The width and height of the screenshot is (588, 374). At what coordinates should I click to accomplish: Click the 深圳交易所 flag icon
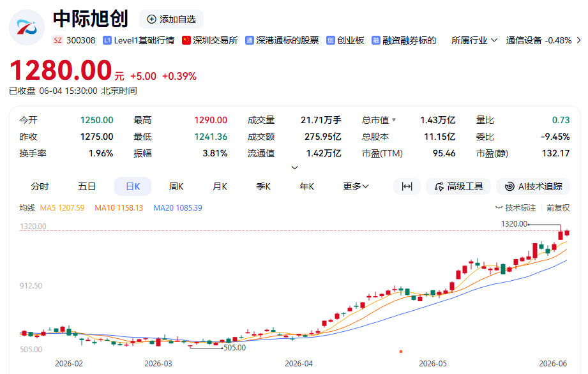tap(186, 40)
